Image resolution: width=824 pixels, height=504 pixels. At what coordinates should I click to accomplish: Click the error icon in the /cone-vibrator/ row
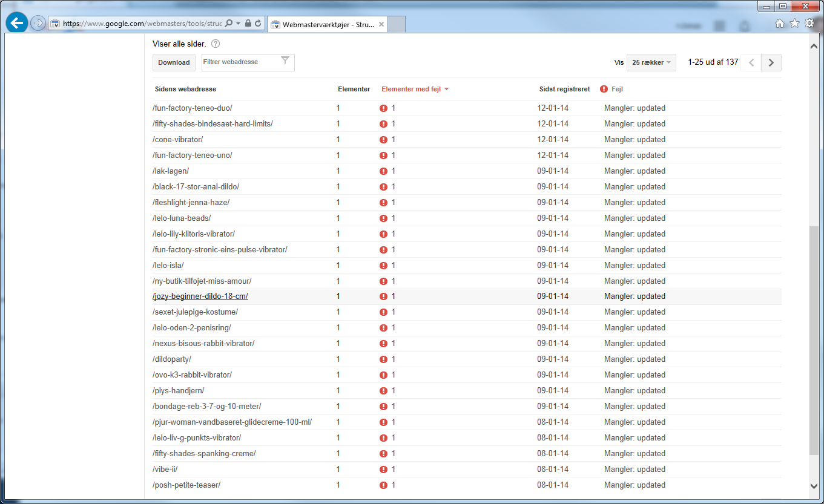pos(383,140)
